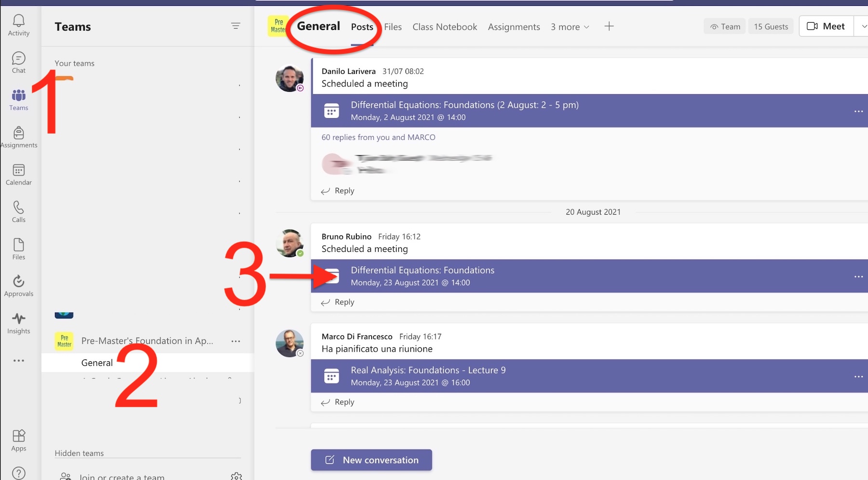Reply to Danilo Larivera's meeting post

pos(338,191)
